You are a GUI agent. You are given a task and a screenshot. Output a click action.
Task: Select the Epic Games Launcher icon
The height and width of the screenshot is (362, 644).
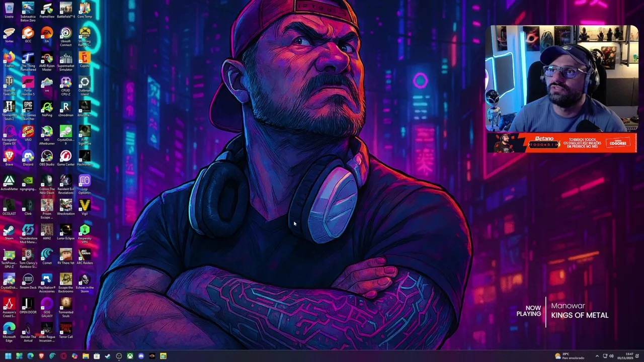[x=28, y=110]
